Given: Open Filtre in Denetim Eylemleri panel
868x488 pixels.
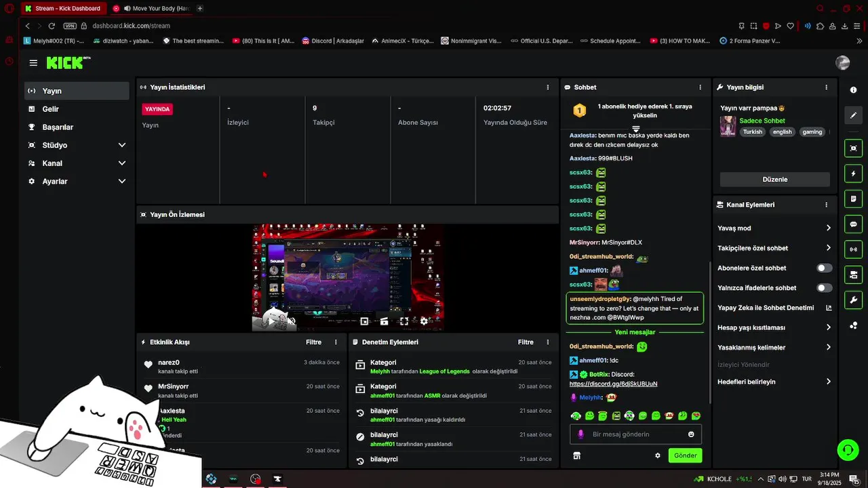Looking at the screenshot, I should pos(526,342).
